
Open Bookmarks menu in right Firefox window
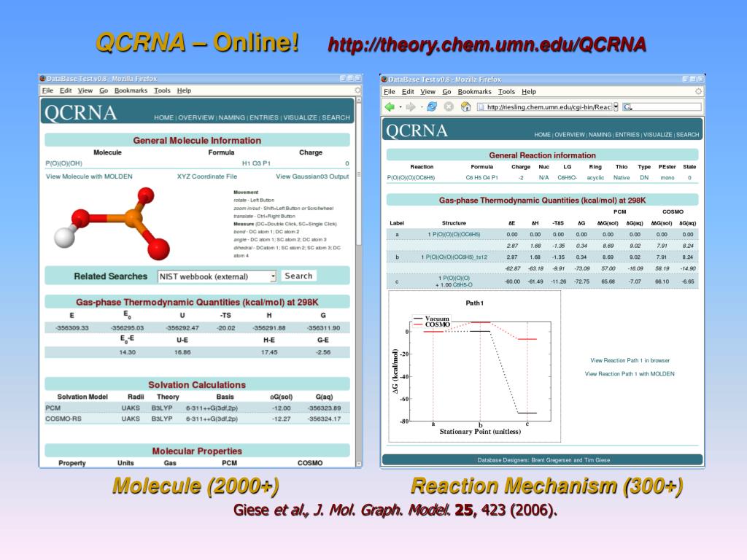point(474,91)
